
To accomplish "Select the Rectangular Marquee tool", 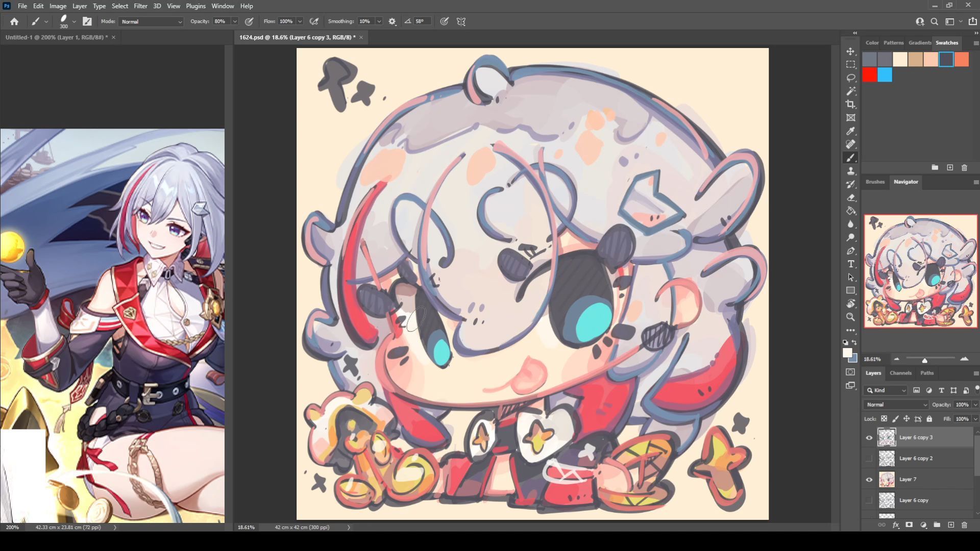I will [850, 65].
